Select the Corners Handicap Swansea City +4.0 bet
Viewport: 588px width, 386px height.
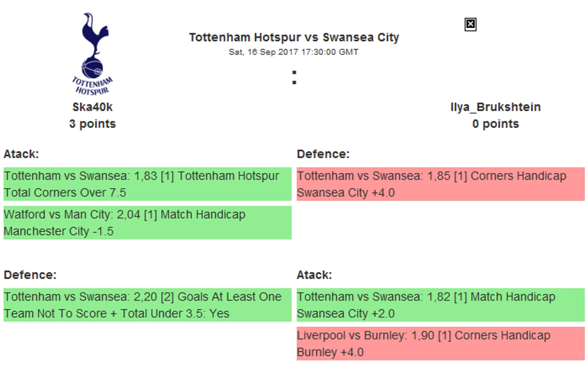(441, 184)
